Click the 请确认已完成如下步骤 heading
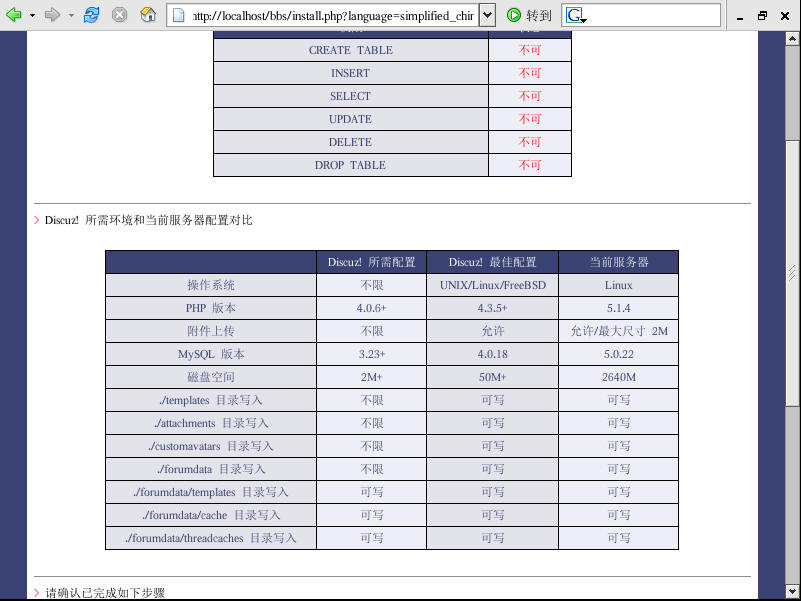 pyautogui.click(x=105, y=593)
